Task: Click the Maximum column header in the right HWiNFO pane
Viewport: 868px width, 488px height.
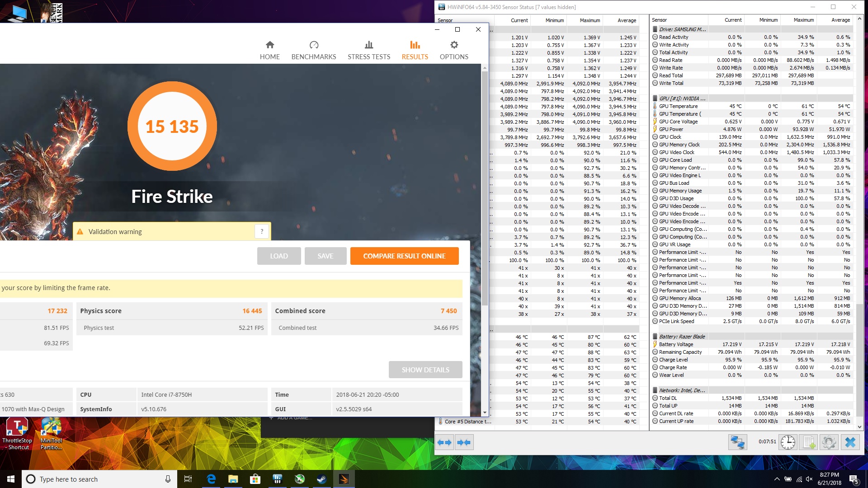Action: (798, 20)
